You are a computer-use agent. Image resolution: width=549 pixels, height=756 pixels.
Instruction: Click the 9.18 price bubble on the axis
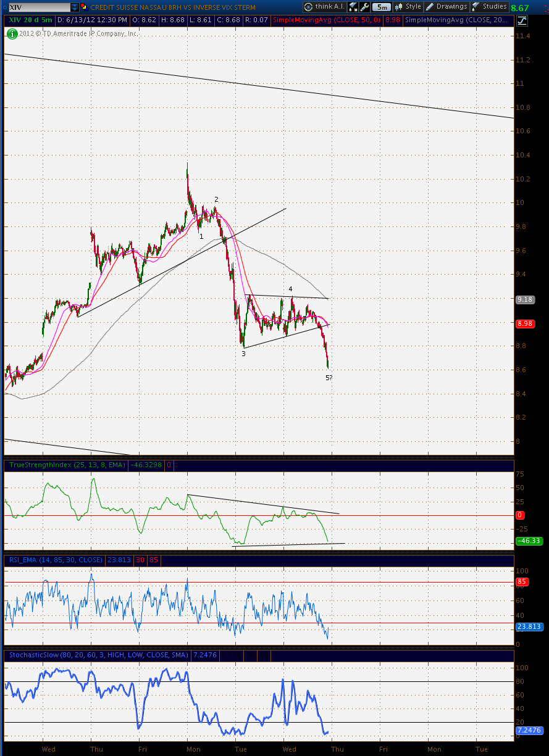coord(524,299)
